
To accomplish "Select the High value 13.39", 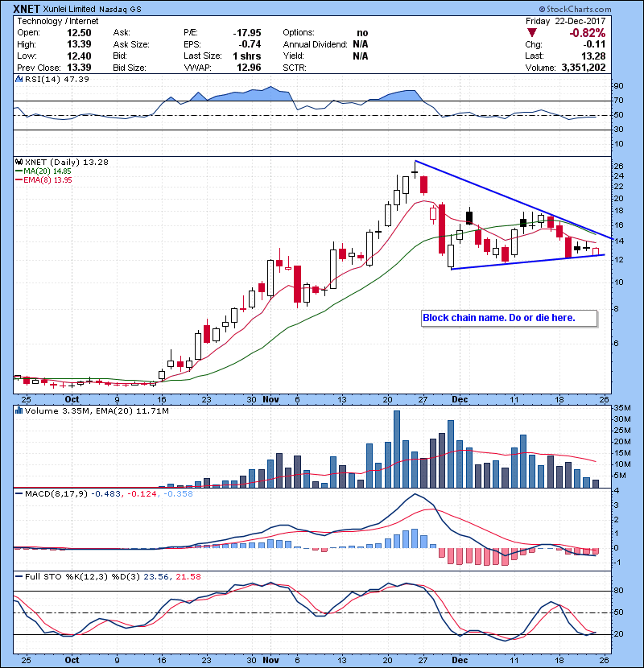I will (79, 44).
